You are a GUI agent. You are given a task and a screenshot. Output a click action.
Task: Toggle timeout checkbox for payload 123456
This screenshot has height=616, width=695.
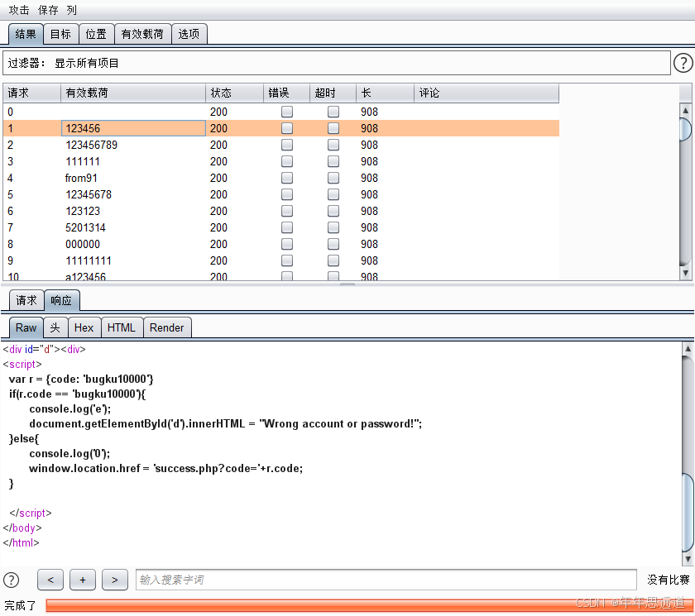coord(333,128)
